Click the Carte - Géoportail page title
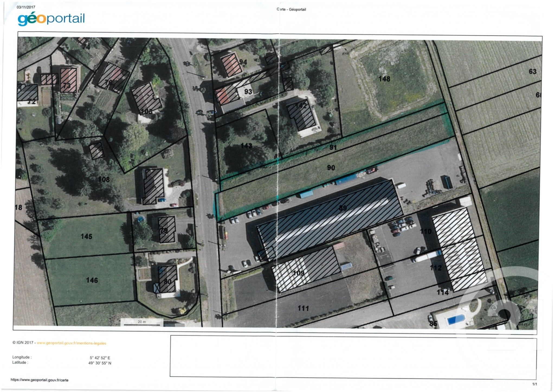 click(291, 9)
